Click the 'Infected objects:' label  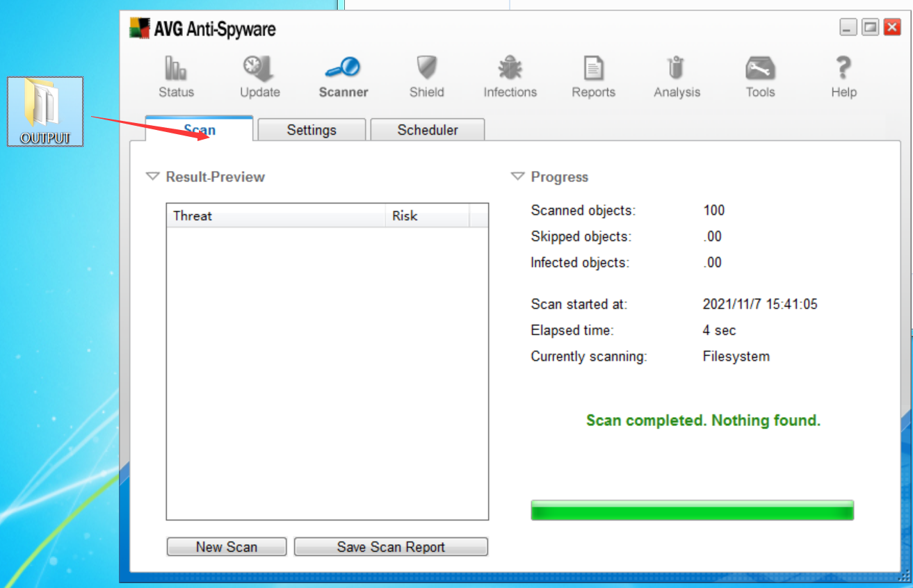(x=580, y=263)
